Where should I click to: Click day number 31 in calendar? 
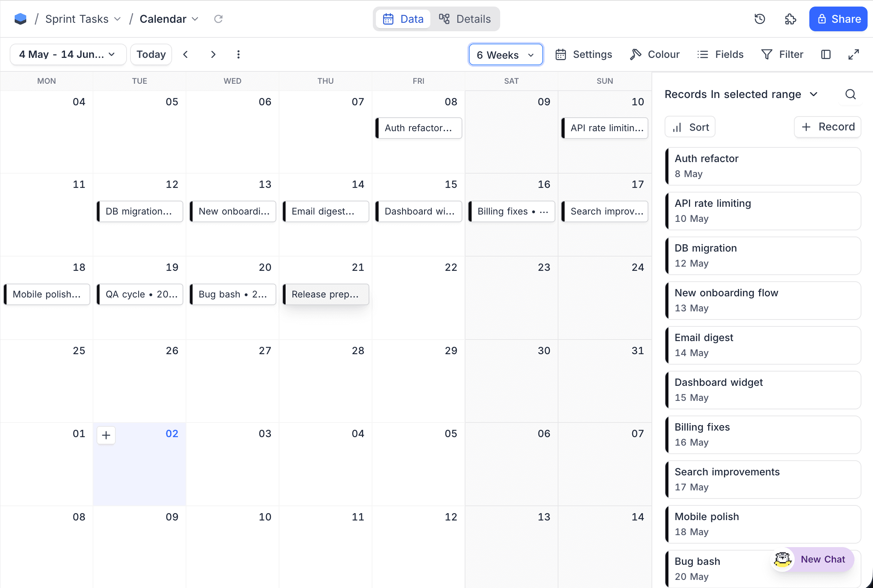(x=638, y=351)
